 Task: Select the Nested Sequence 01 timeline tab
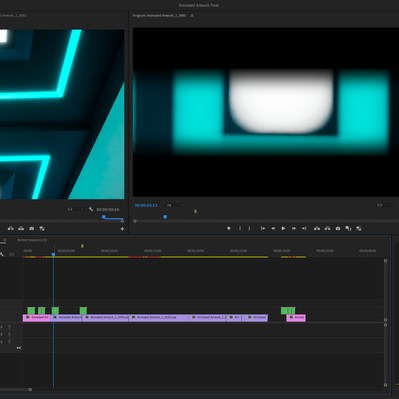32,240
